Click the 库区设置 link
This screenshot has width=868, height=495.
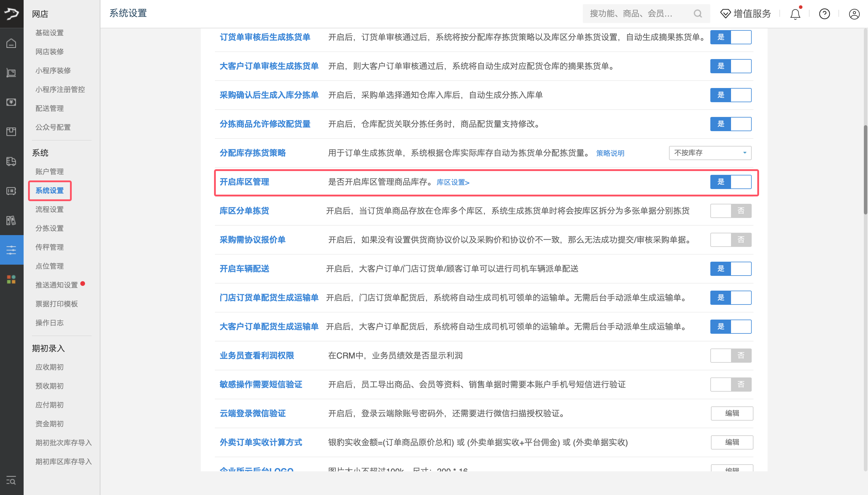click(x=452, y=182)
